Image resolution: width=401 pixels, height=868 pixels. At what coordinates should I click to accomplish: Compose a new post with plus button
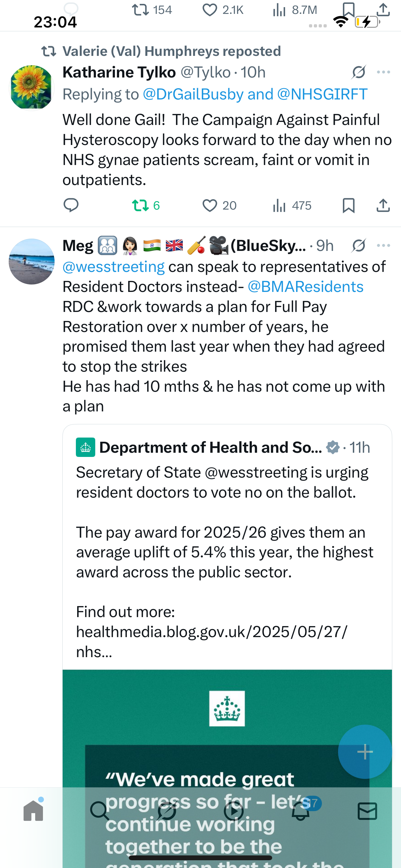point(365,751)
